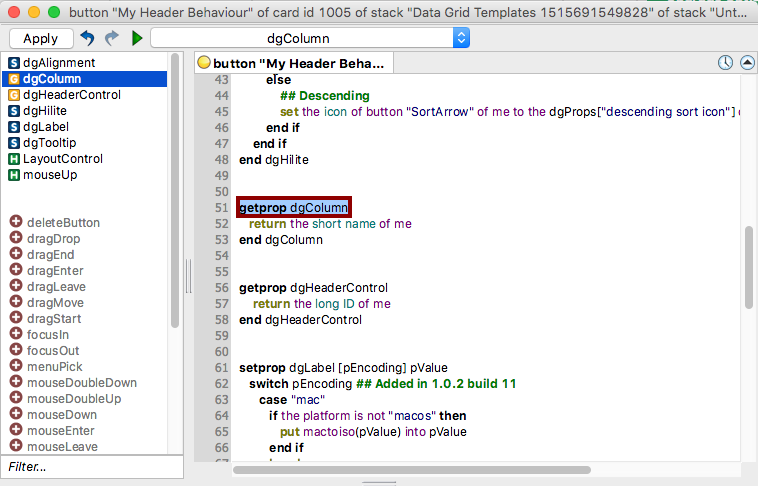This screenshot has height=486, width=759.
Task: Click the text "end dgColumn"
Action: coord(281,240)
